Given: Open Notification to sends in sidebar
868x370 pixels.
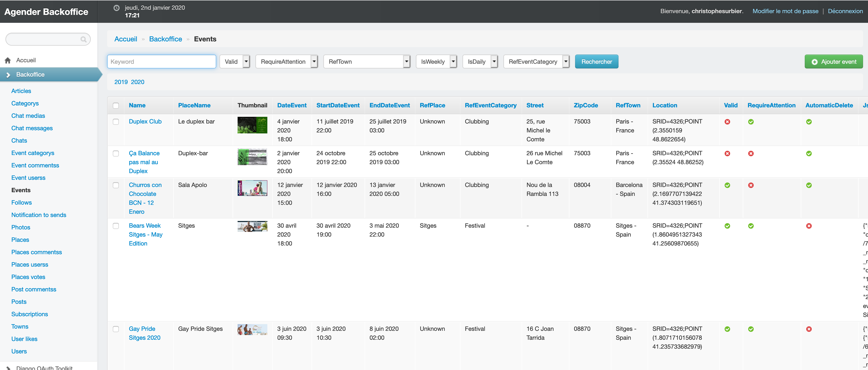Looking at the screenshot, I should (39, 215).
